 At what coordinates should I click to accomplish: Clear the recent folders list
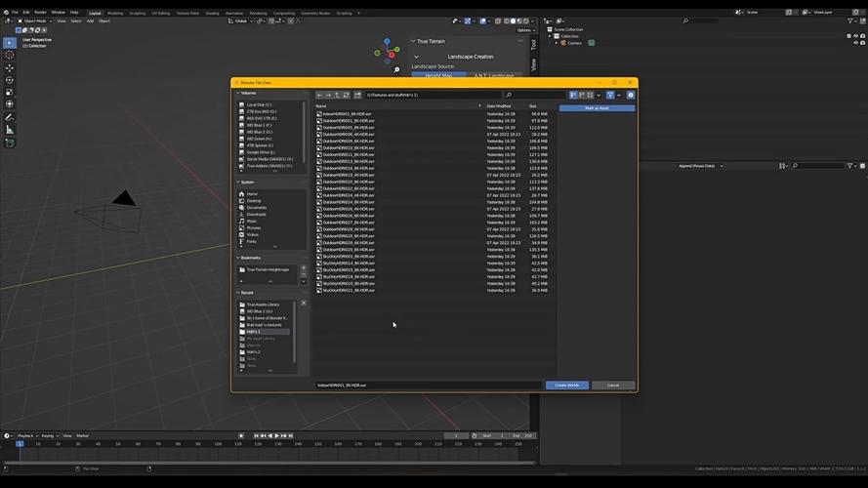click(304, 304)
